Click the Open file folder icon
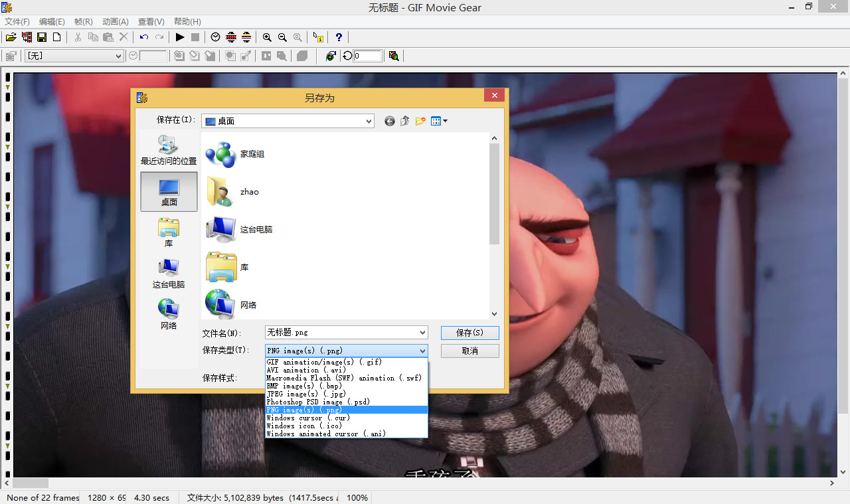The height and width of the screenshot is (504, 850). [x=11, y=37]
